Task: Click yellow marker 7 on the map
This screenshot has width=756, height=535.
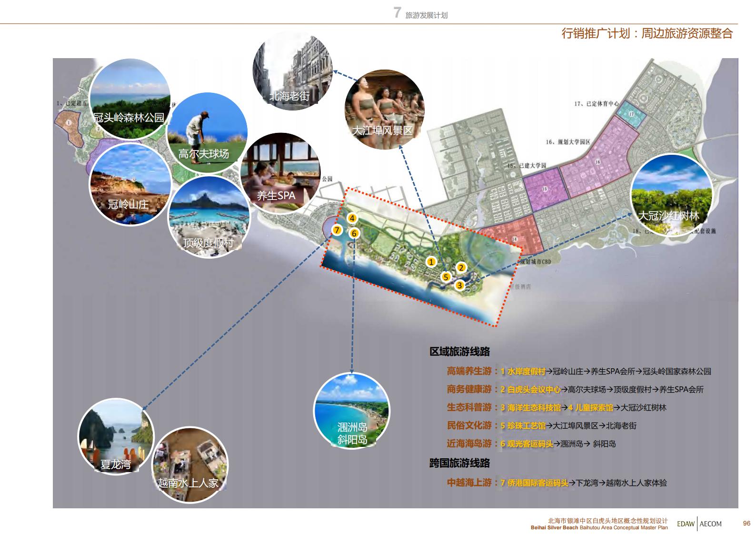Action: click(337, 230)
